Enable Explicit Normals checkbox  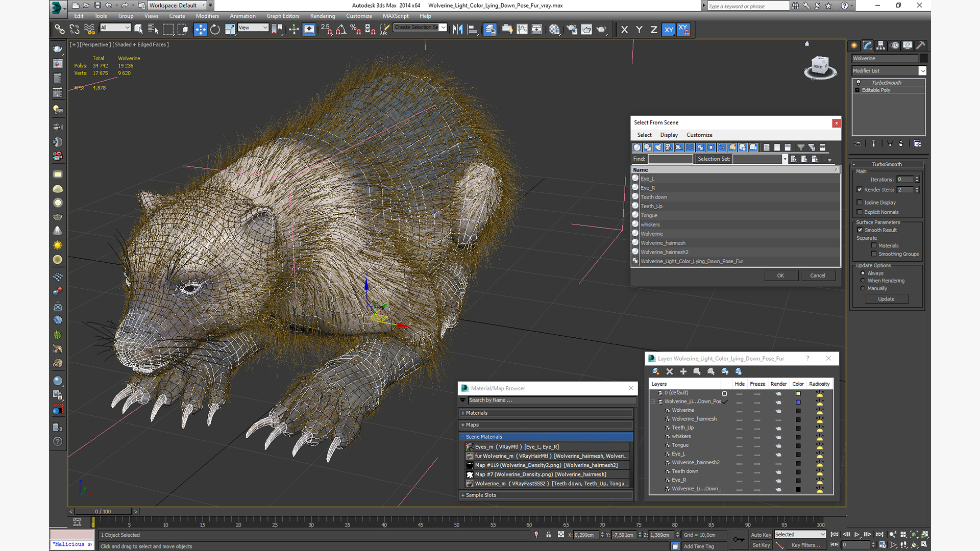(860, 212)
